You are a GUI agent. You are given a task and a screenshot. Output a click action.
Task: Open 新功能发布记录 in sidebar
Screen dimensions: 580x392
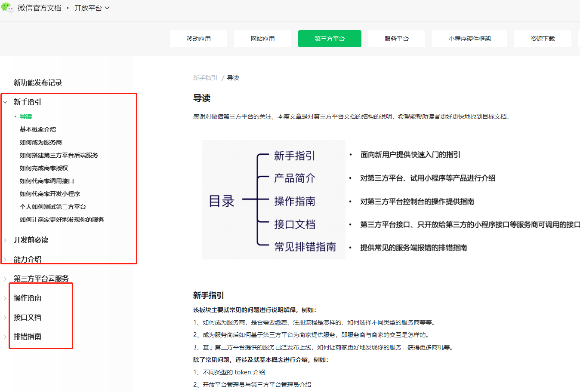point(38,83)
